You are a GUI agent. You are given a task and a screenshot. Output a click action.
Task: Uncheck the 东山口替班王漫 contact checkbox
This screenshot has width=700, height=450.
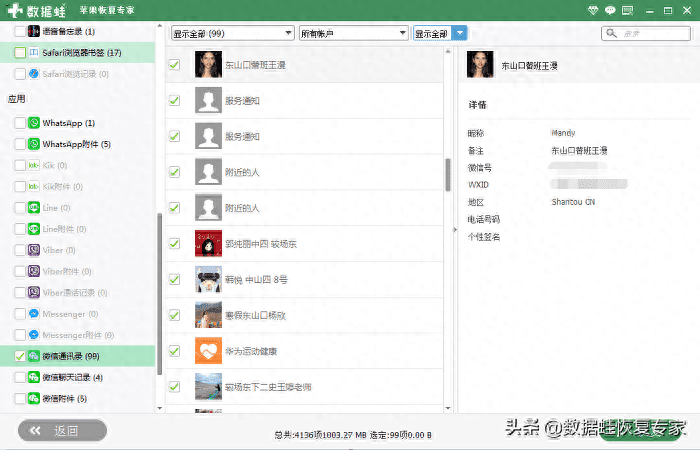pos(175,65)
